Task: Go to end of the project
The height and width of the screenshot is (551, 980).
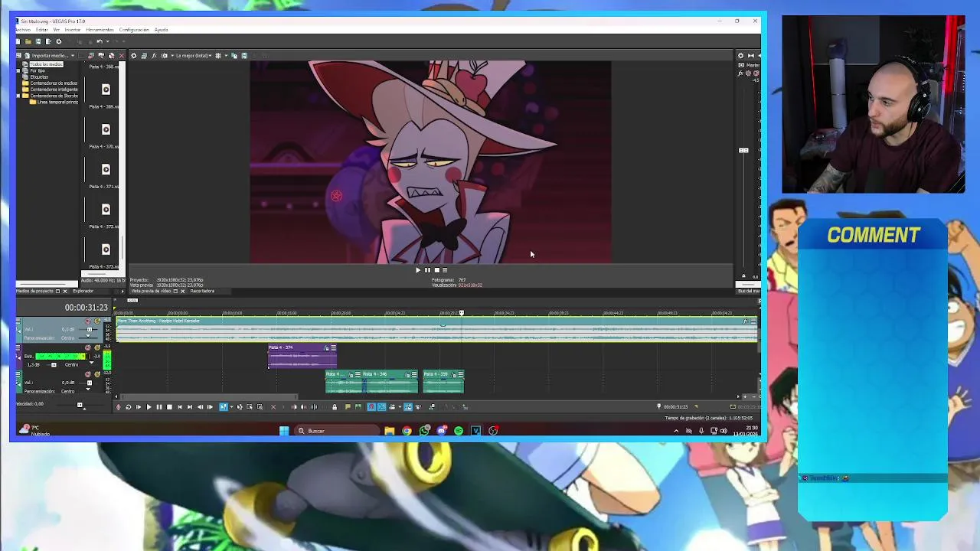Action: tap(190, 407)
